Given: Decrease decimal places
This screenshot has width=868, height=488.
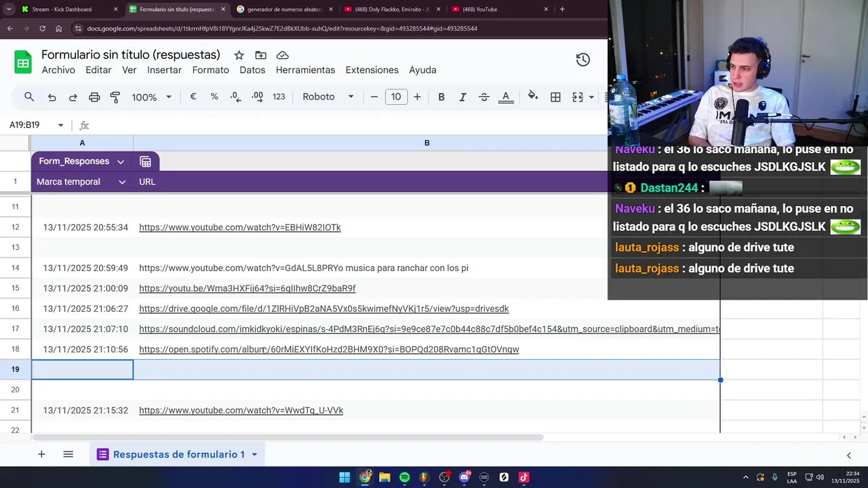Looking at the screenshot, I should pos(235,97).
